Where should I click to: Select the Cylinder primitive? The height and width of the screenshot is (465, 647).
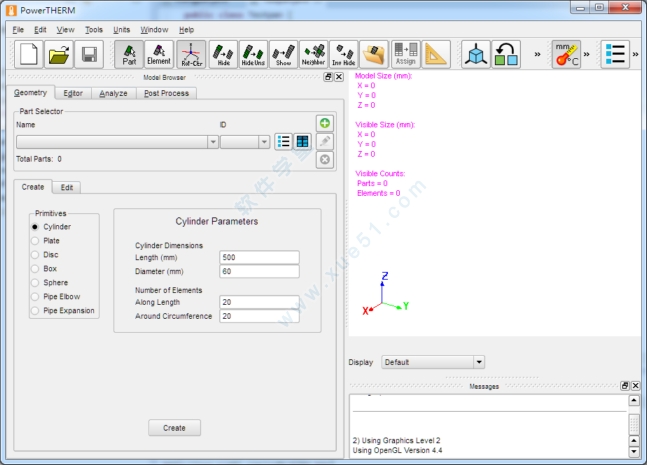pos(51,227)
